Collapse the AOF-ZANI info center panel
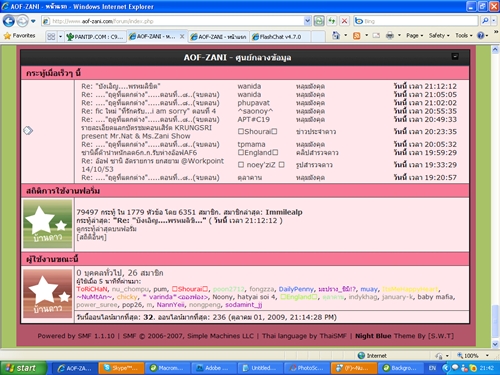This screenshot has width=500, height=375. 455,56
